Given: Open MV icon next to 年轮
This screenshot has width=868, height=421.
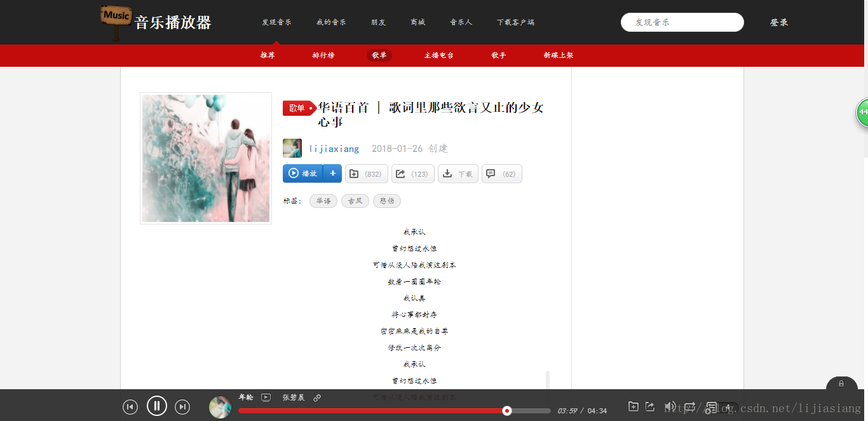Looking at the screenshot, I should [266, 397].
